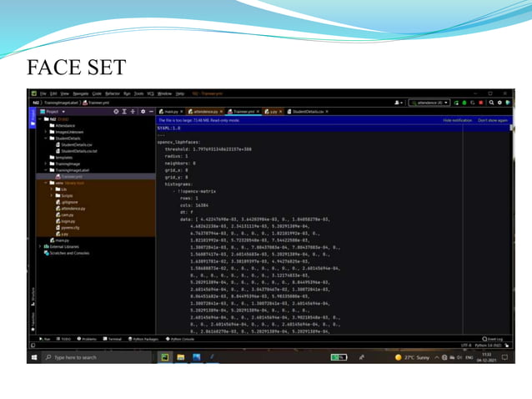Image resolution: width=532 pixels, height=399 pixels.
Task: Click Hide notification link in banner
Action: pos(457,120)
